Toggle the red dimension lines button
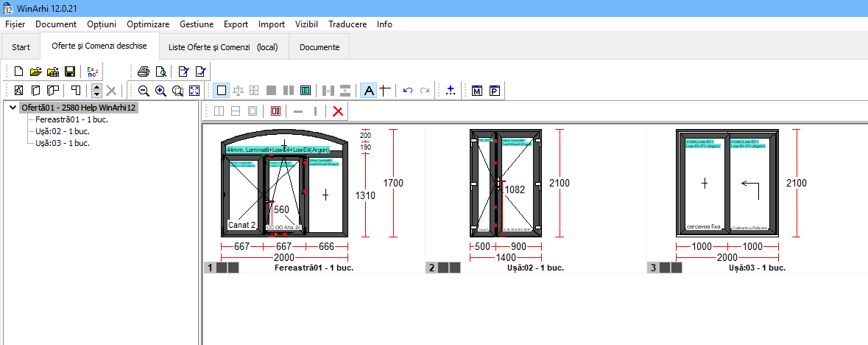The height and width of the screenshot is (345, 868). click(x=384, y=91)
